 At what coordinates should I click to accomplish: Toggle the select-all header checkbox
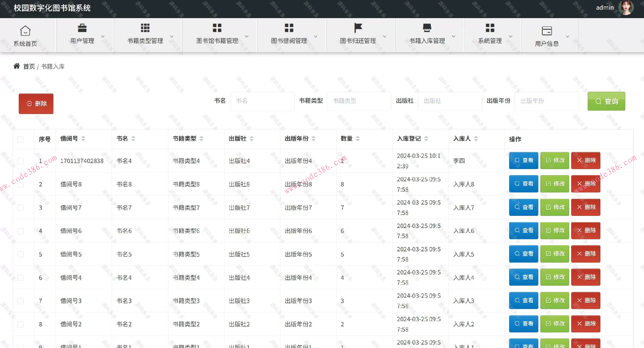pos(20,139)
